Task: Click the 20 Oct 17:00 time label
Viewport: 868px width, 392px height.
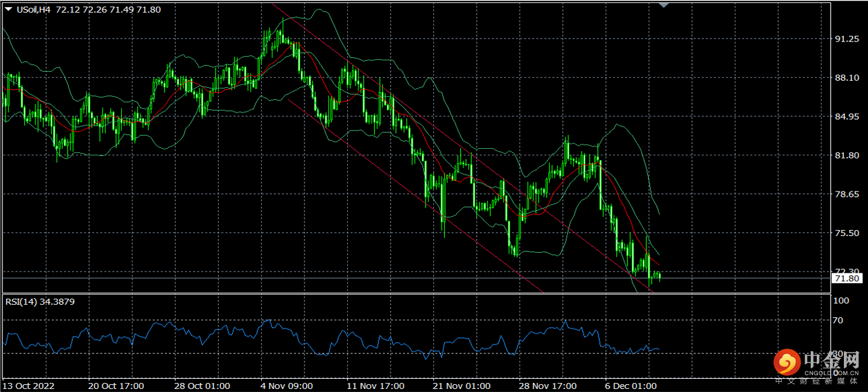Action: point(116,385)
